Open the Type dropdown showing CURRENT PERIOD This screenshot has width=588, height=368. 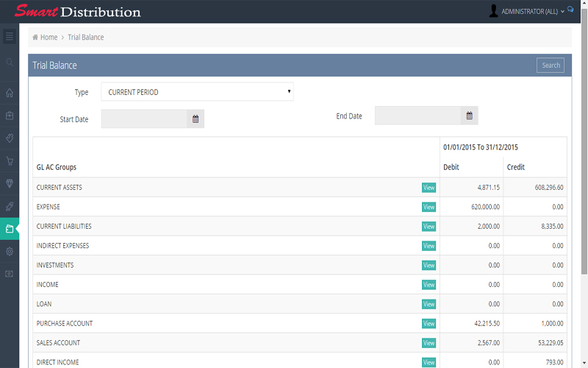[x=197, y=92]
